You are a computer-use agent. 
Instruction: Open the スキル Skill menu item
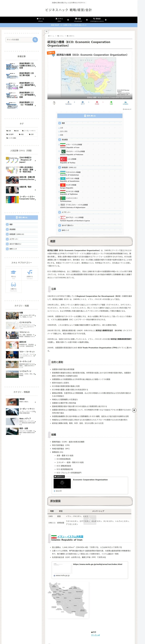click(x=59, y=20)
